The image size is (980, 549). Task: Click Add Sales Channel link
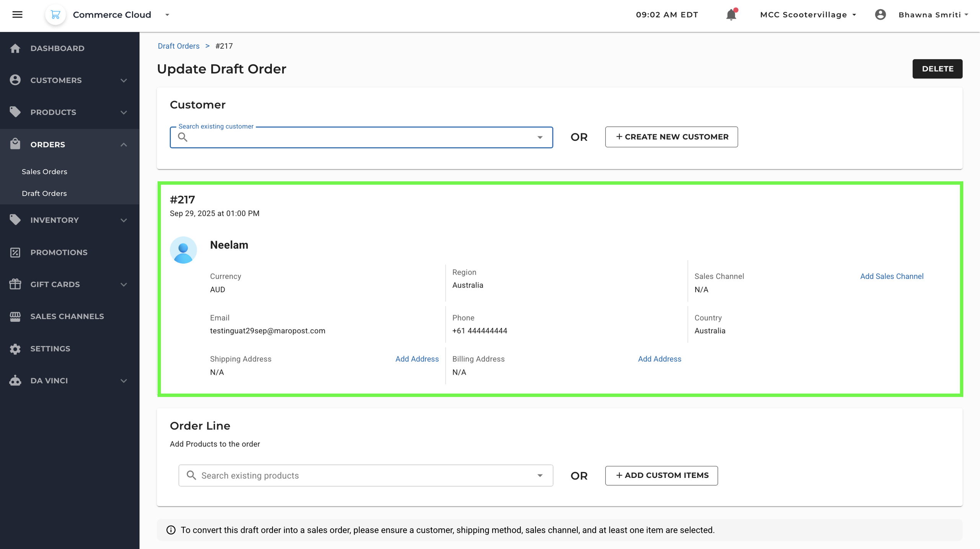[x=892, y=276]
